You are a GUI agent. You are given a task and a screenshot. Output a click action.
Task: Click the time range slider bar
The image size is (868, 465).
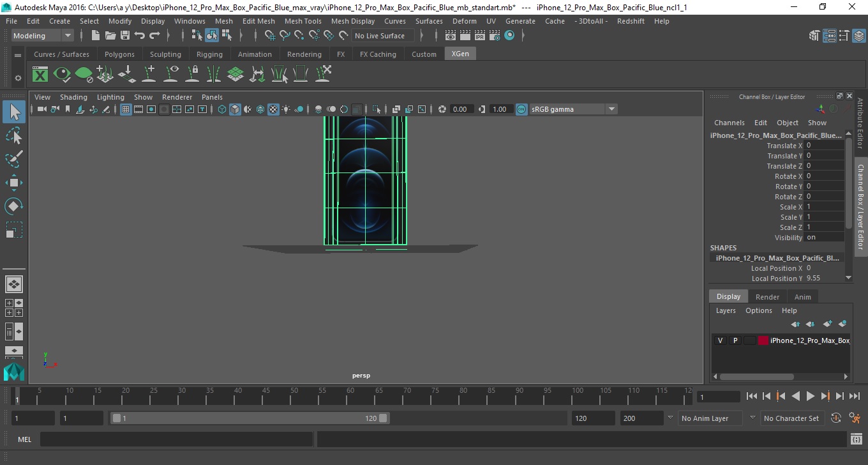pyautogui.click(x=250, y=418)
